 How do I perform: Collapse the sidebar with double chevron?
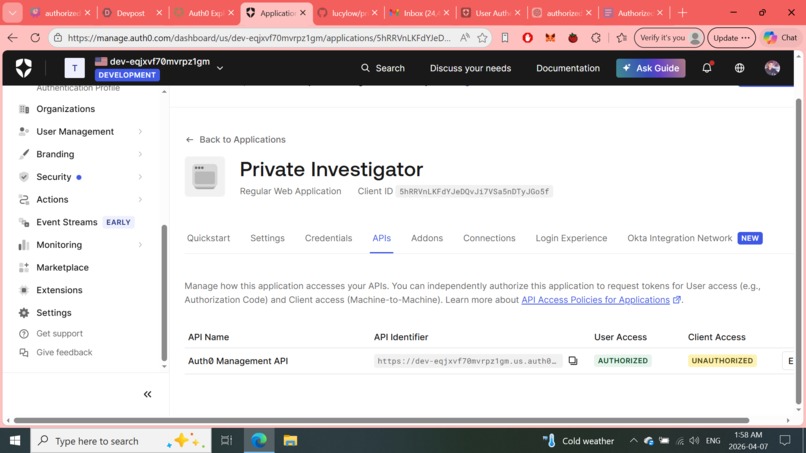(148, 394)
